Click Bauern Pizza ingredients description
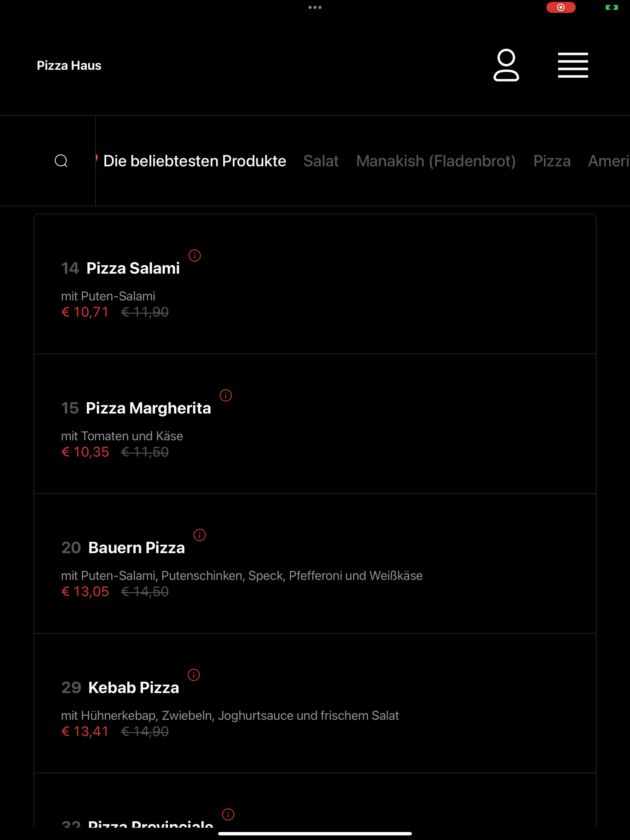Viewport: 630px width, 840px height. [242, 576]
